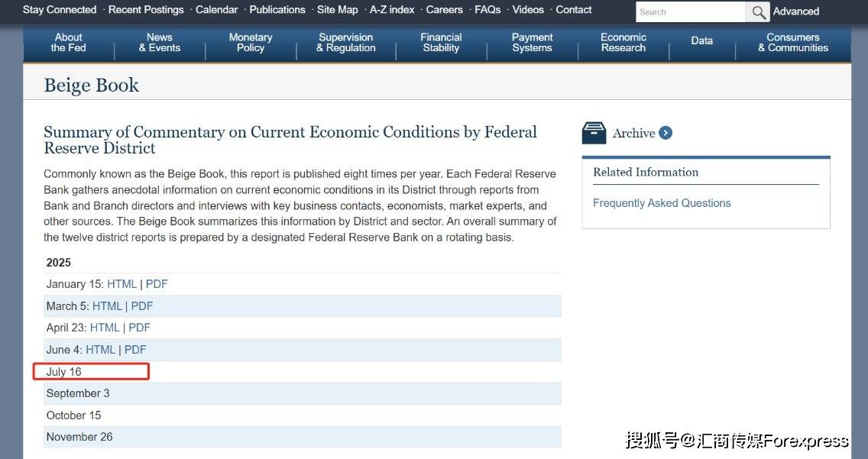Open the Data menu
This screenshot has height=459, width=868.
coord(701,40)
